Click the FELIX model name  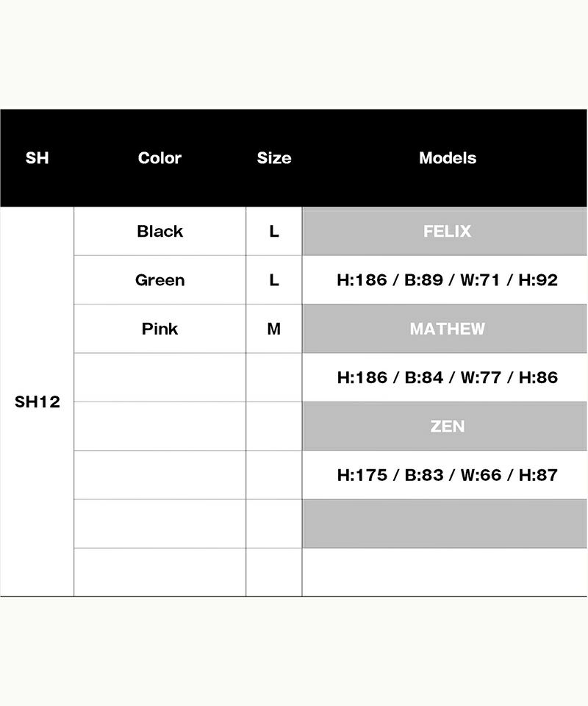coord(447,231)
